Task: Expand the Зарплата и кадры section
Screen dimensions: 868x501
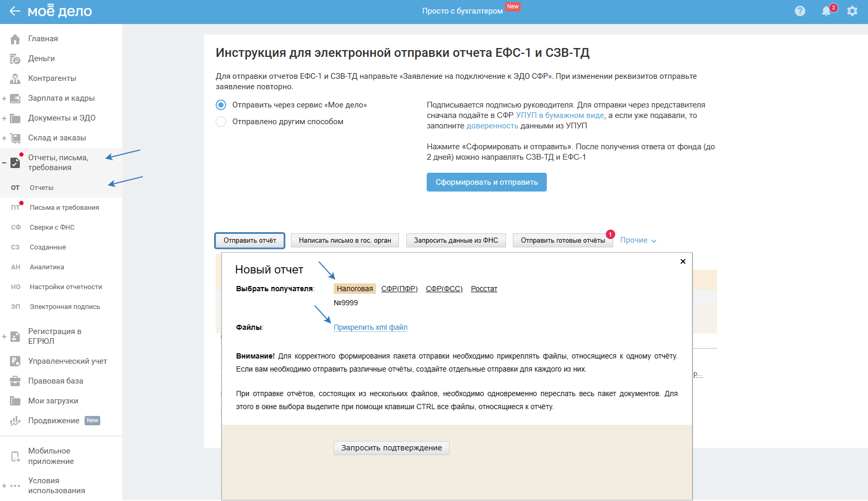Action: pos(4,98)
